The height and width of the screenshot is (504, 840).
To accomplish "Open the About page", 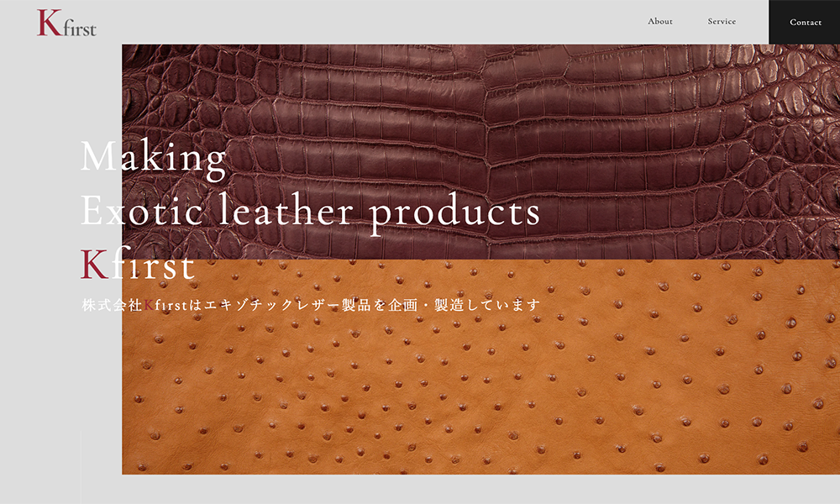I will [x=660, y=22].
